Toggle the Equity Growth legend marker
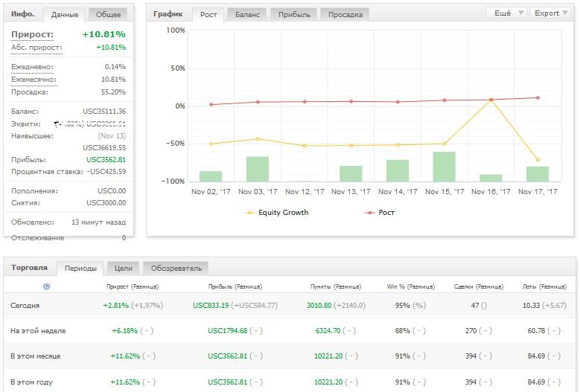Viewport: 580px width, 392px height. click(249, 213)
